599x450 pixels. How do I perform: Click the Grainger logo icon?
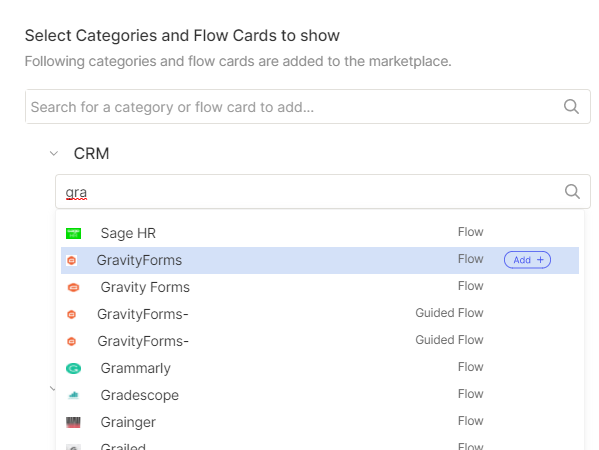[73, 422]
